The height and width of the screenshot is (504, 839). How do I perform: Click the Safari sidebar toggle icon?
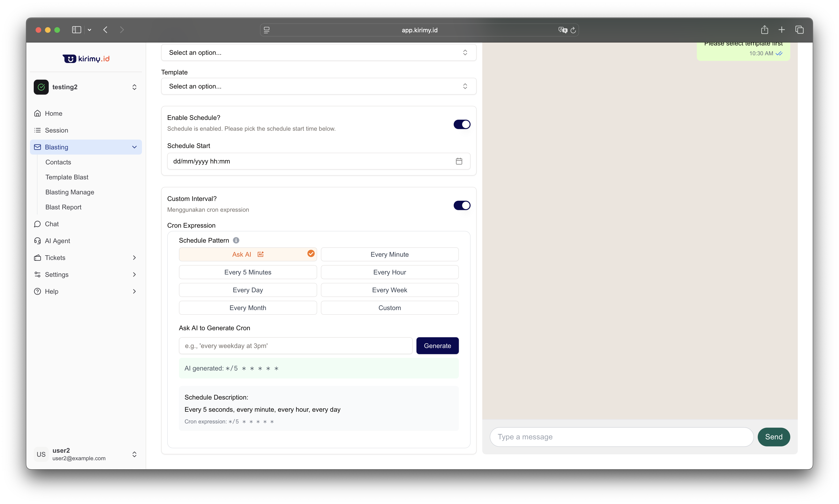pos(76,30)
